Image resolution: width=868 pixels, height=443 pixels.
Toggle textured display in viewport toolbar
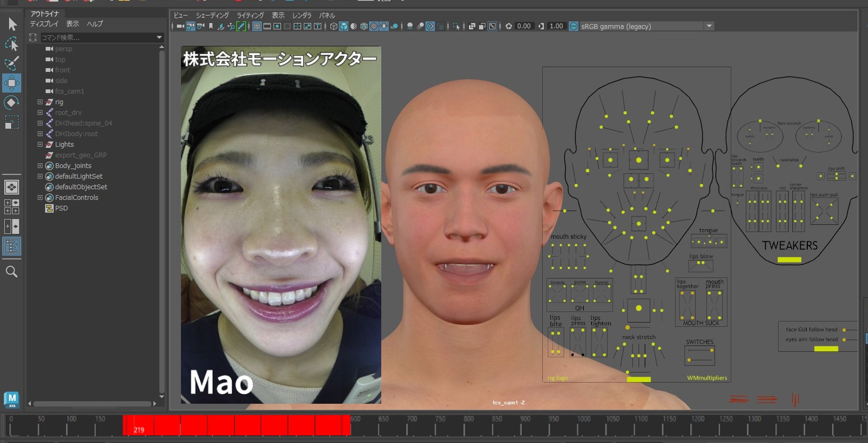tap(374, 27)
